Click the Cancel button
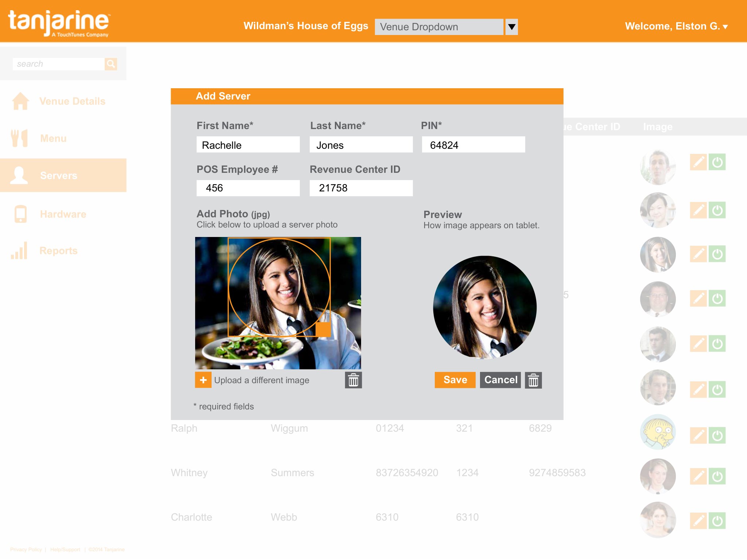Viewport: 747px width, 560px height. pyautogui.click(x=500, y=380)
